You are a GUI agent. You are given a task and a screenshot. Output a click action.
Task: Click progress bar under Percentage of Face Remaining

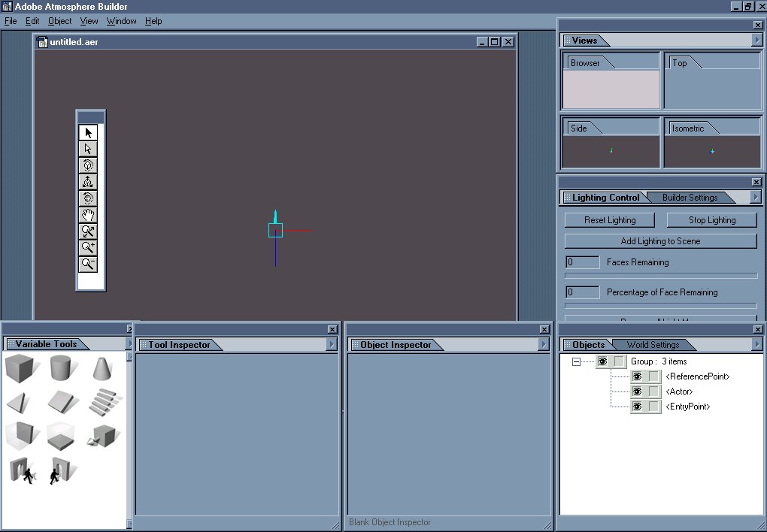tap(661, 306)
